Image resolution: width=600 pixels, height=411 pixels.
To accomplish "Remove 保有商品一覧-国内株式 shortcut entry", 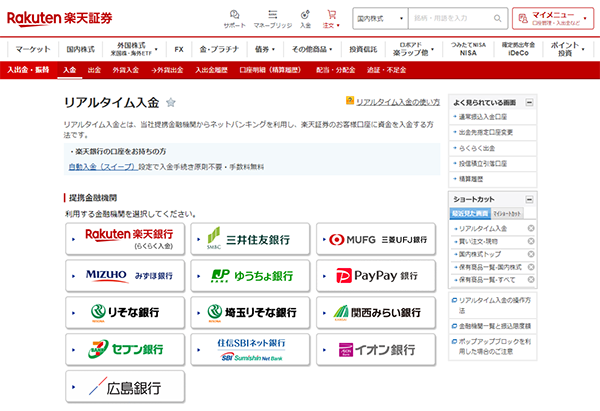I will pyautogui.click(x=531, y=267).
